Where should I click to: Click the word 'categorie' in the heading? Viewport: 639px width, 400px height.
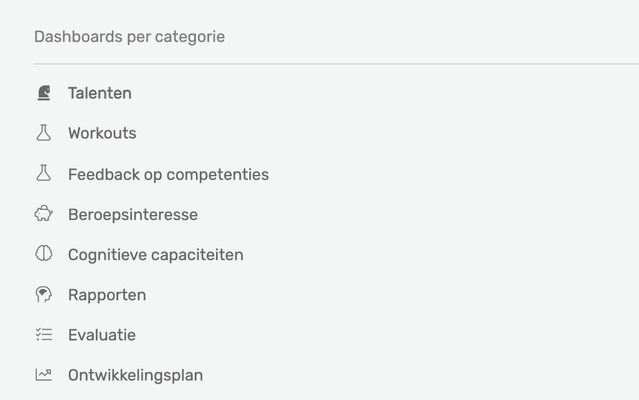pos(190,37)
